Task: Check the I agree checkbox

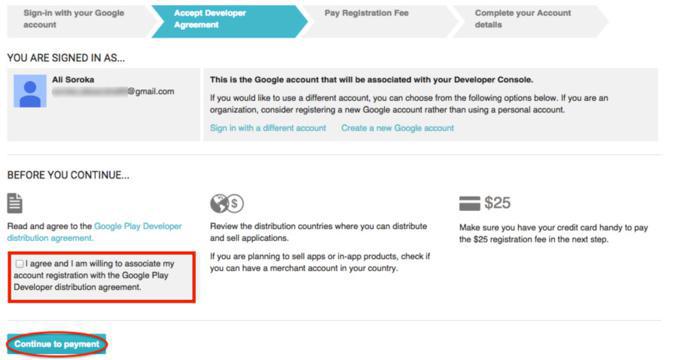Action: [19, 263]
